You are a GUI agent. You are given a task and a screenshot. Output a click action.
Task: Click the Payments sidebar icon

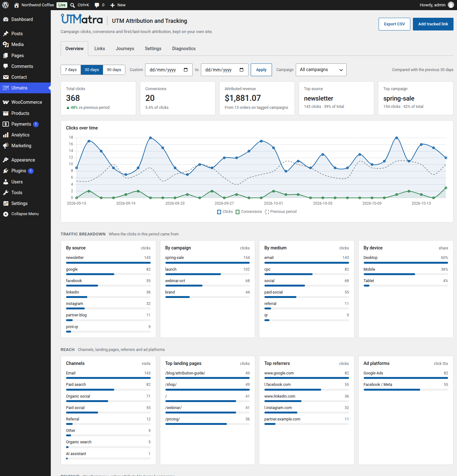tap(6, 124)
